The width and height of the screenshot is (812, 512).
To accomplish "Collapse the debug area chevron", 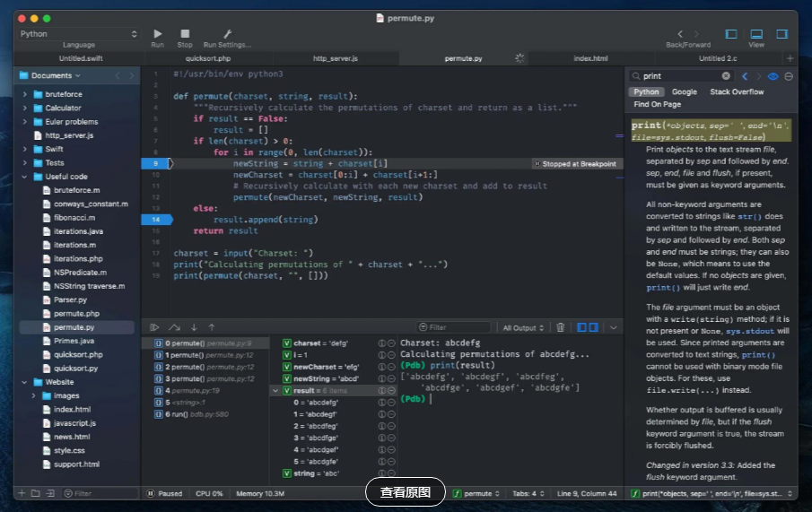I will (x=614, y=327).
